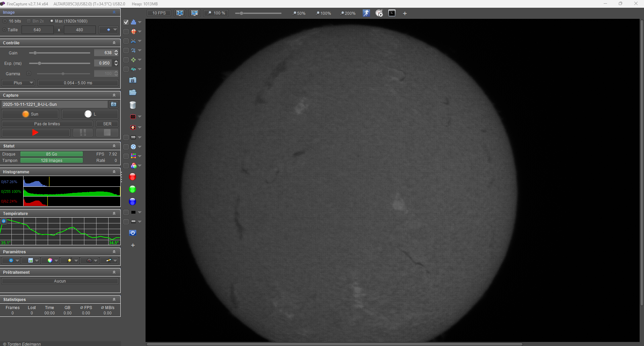
Task: Click the colored grid squares icon
Action: click(133, 156)
